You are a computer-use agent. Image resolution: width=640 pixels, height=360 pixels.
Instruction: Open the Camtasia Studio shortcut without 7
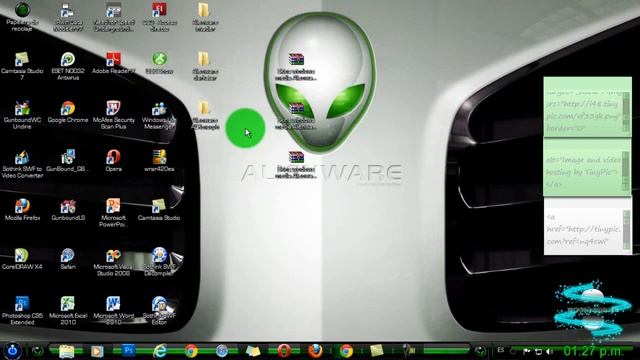pyautogui.click(x=159, y=210)
